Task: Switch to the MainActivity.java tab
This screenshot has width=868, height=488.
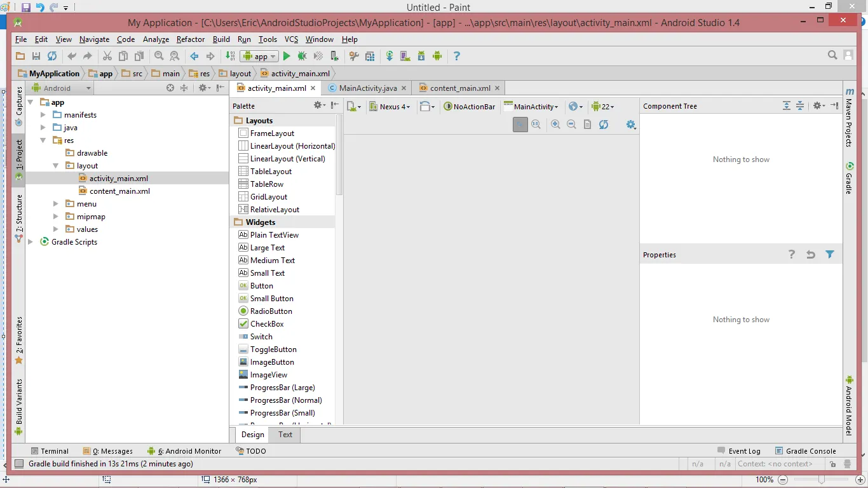Action: 368,88
